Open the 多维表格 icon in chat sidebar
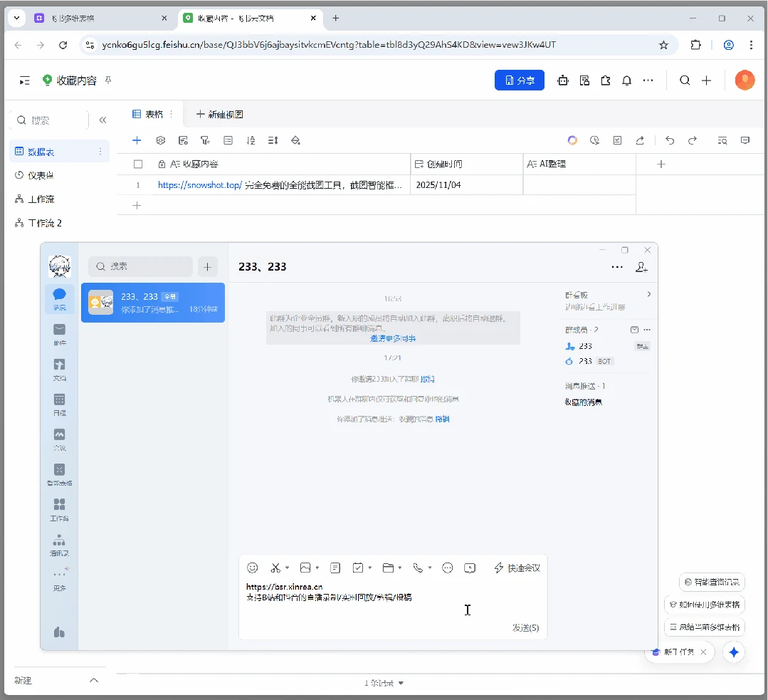 coord(59,474)
